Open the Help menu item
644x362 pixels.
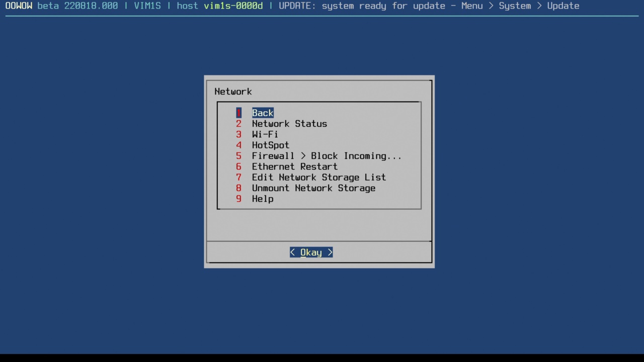263,199
